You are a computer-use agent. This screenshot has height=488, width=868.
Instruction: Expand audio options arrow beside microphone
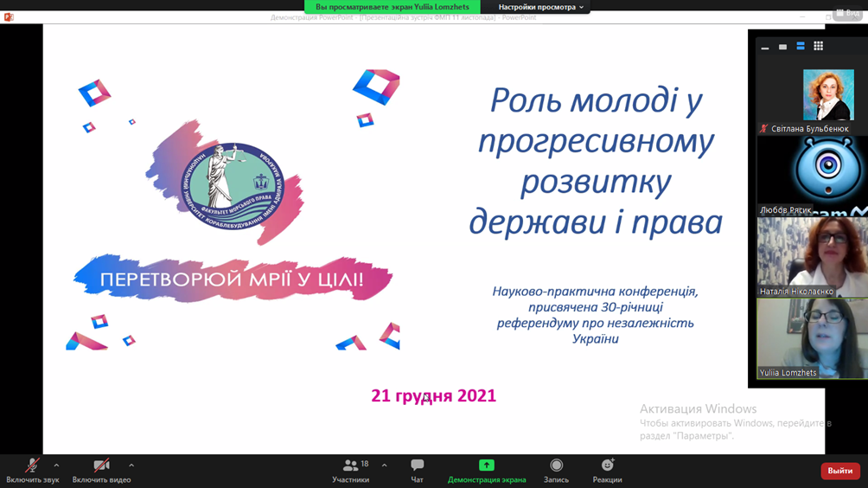[x=57, y=466]
